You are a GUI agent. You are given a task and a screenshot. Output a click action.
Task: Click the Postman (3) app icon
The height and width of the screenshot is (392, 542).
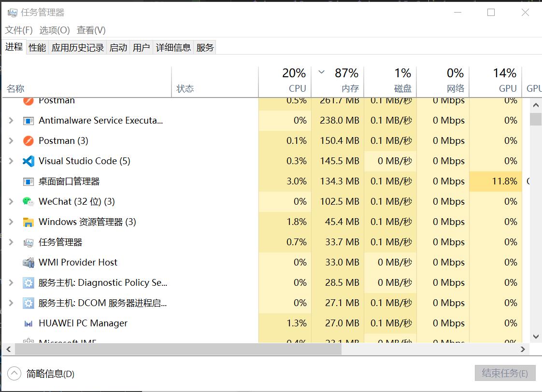pos(29,141)
